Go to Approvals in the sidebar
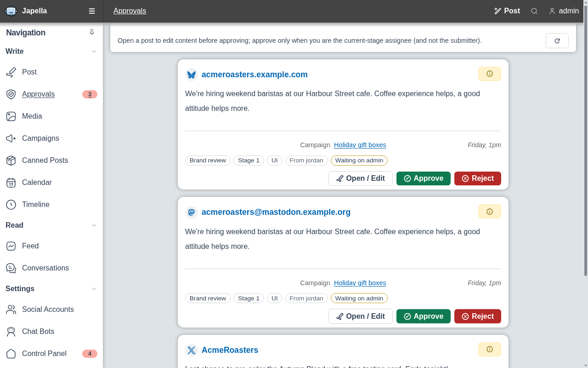Image resolution: width=588 pixels, height=368 pixels. click(x=51, y=94)
